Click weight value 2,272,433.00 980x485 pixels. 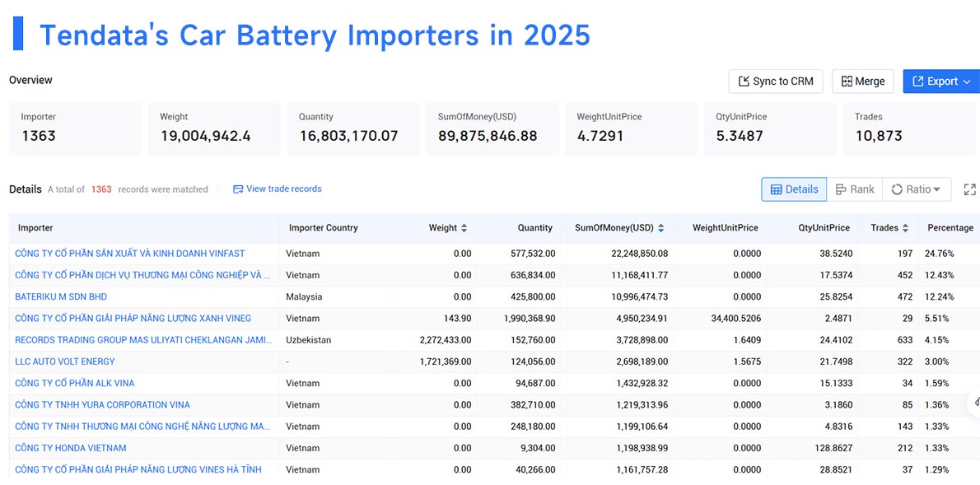coord(446,340)
